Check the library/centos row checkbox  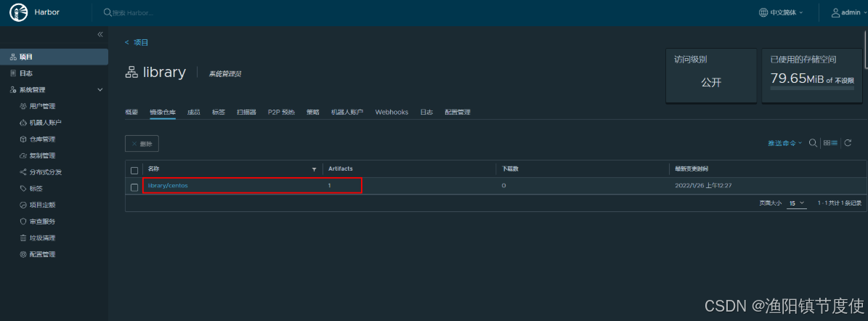(x=134, y=187)
